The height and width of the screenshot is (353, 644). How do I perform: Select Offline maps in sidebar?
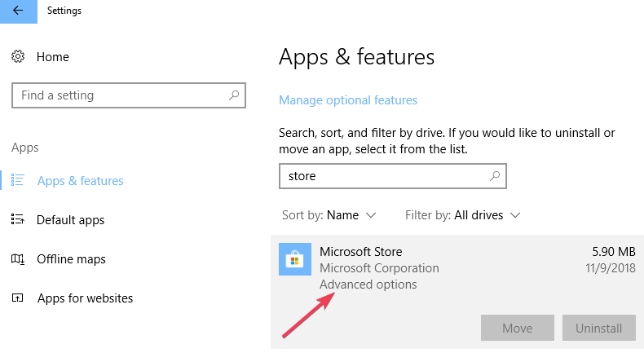71,259
